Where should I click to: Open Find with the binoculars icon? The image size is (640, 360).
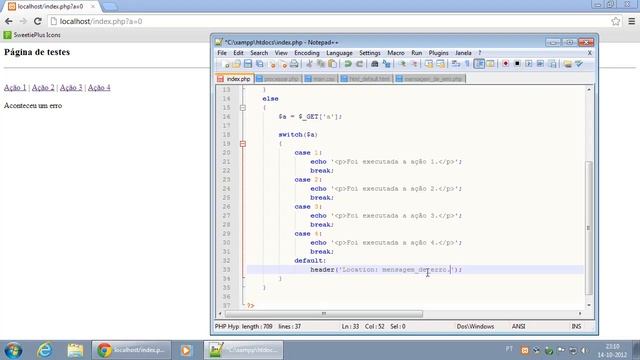point(374,64)
